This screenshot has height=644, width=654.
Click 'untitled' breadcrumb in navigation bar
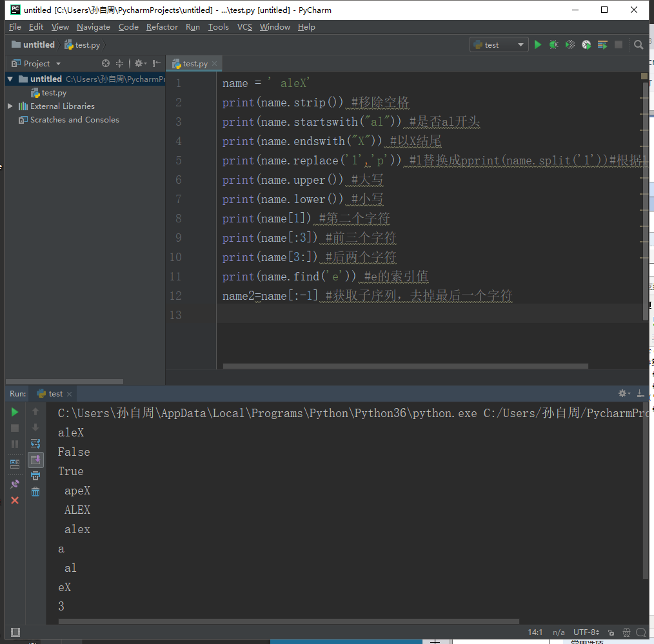(x=33, y=44)
